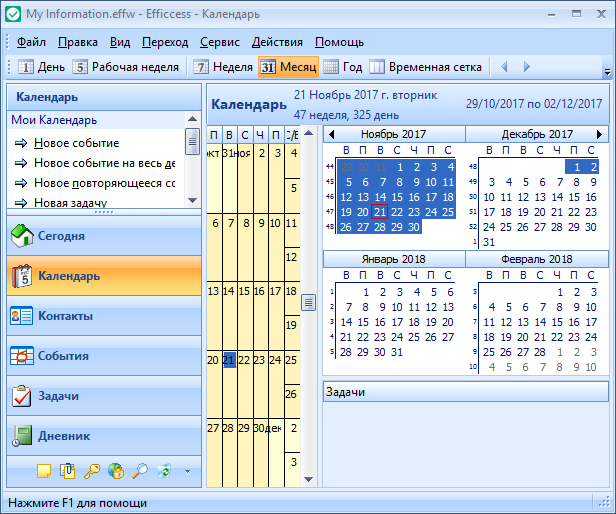Click the calendar grid vertical scrollbar thumb
This screenshot has height=514, width=616.
309,304
